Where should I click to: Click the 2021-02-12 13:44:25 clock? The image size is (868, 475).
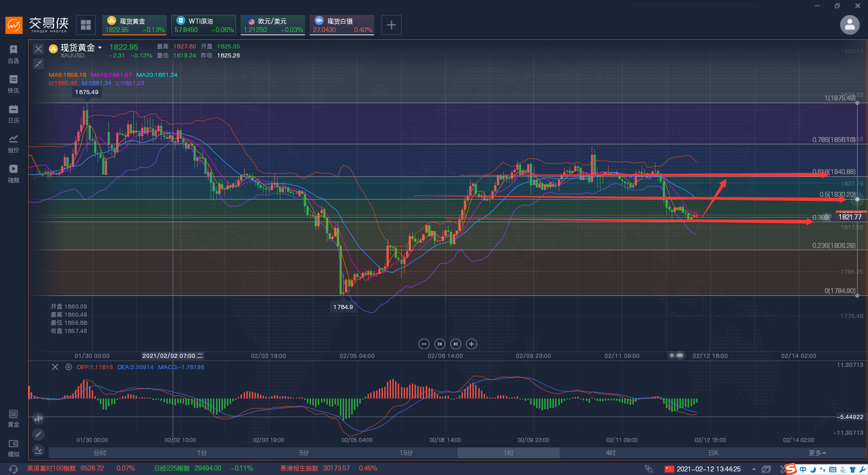[x=708, y=469]
